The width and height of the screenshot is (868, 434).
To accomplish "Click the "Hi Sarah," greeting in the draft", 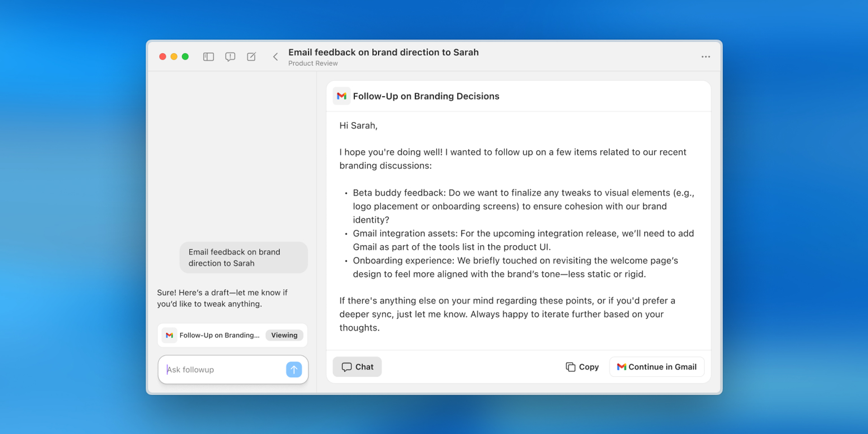I will tap(359, 126).
